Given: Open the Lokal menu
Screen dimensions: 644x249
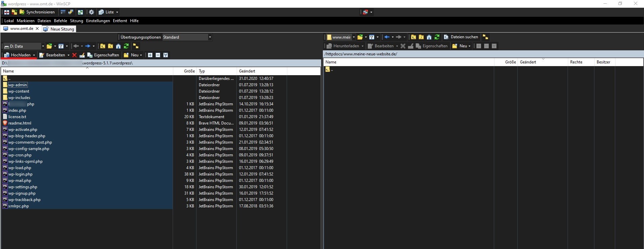Looking at the screenshot, I should (9, 21).
